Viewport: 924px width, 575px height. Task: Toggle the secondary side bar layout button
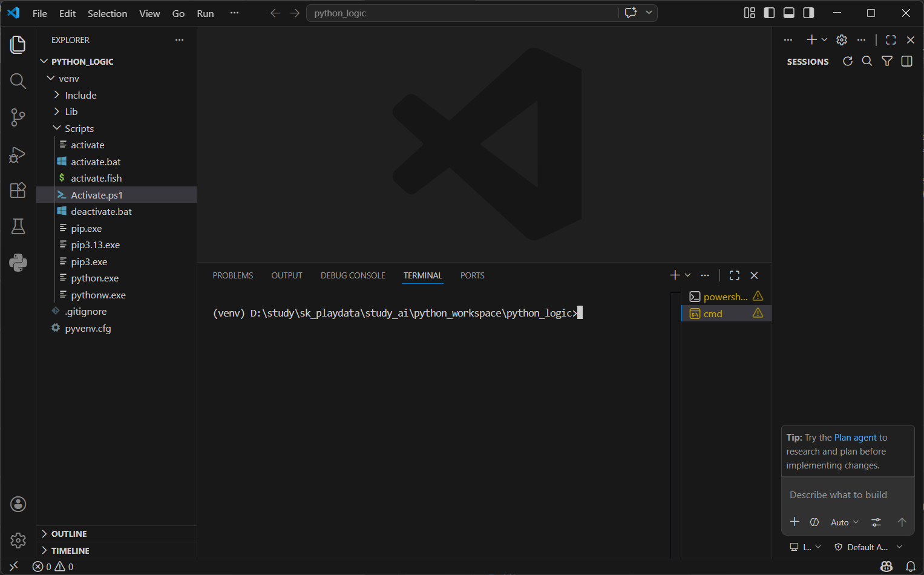pos(808,13)
